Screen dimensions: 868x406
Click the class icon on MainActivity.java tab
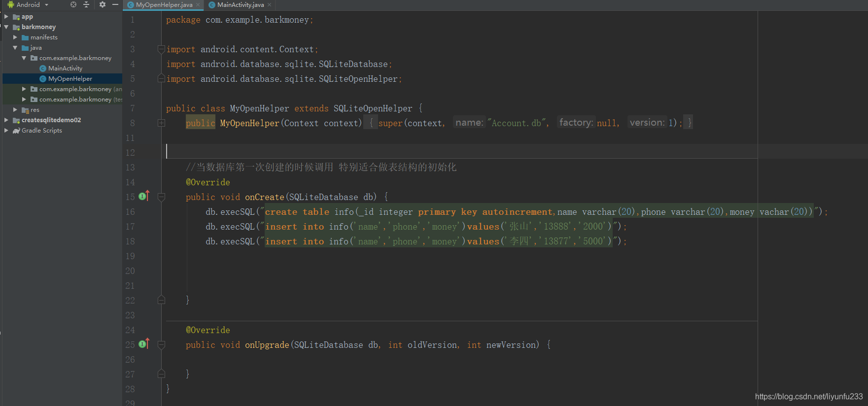pos(212,5)
